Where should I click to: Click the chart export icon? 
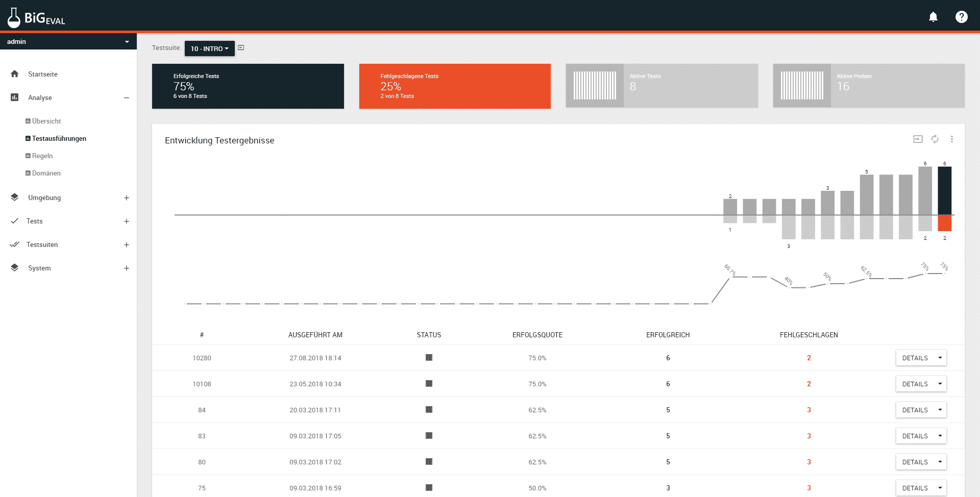(918, 139)
